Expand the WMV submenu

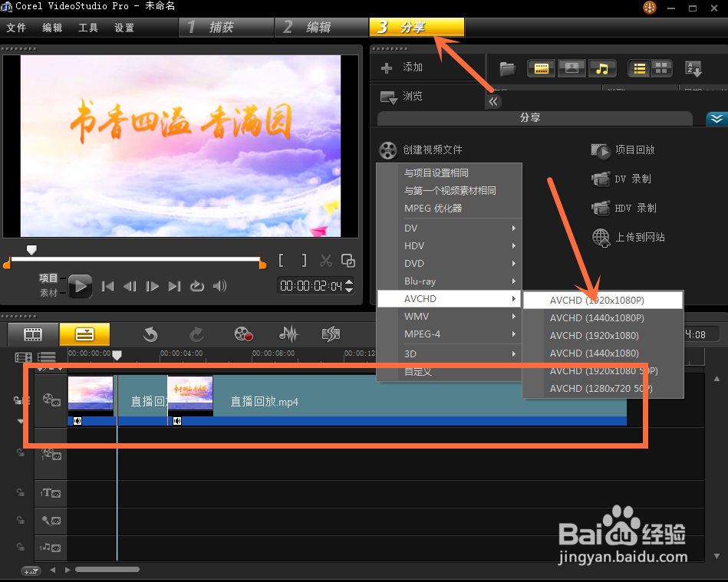[450, 317]
